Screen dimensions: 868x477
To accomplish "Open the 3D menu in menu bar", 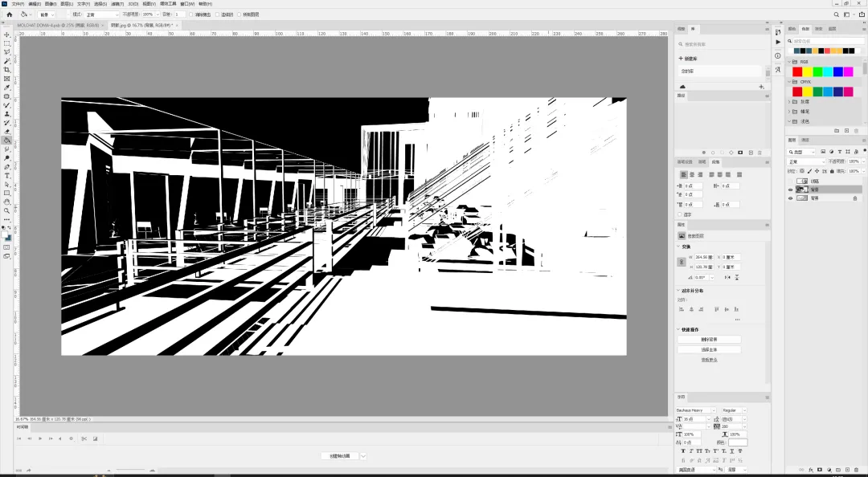I will click(133, 4).
